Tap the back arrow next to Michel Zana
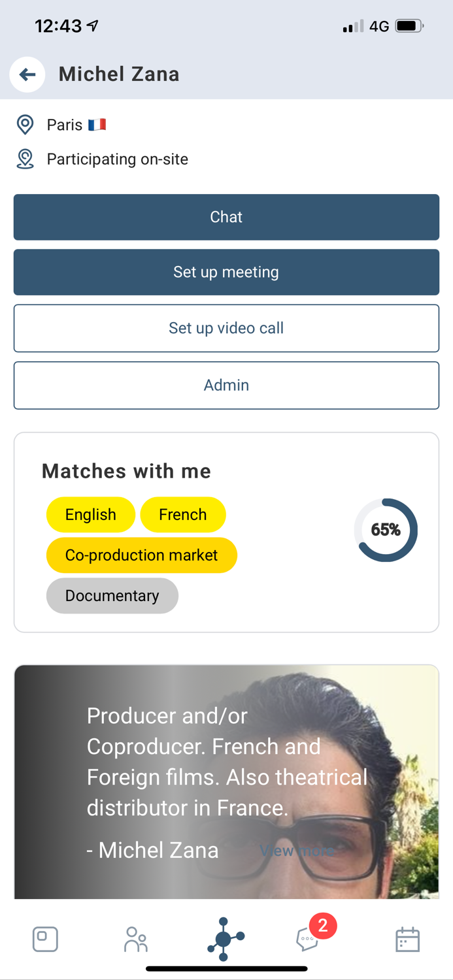Viewport: 453px width, 980px height. (x=27, y=74)
